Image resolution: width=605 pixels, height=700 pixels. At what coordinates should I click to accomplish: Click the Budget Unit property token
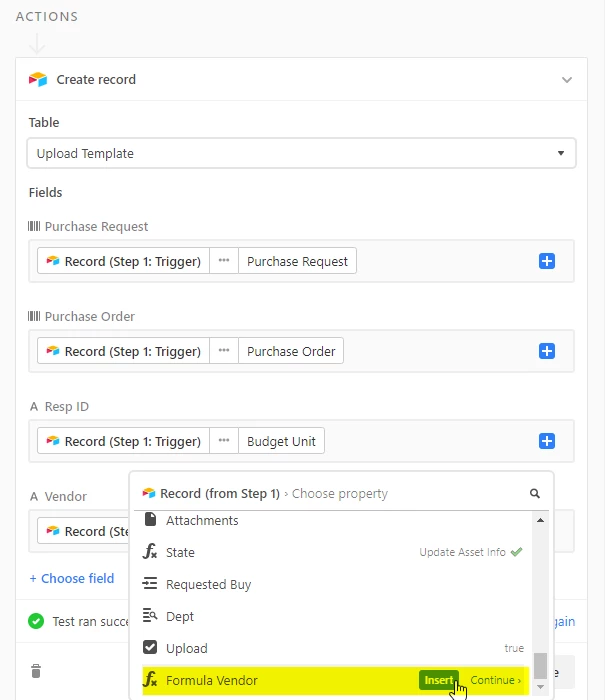pyautogui.click(x=281, y=441)
